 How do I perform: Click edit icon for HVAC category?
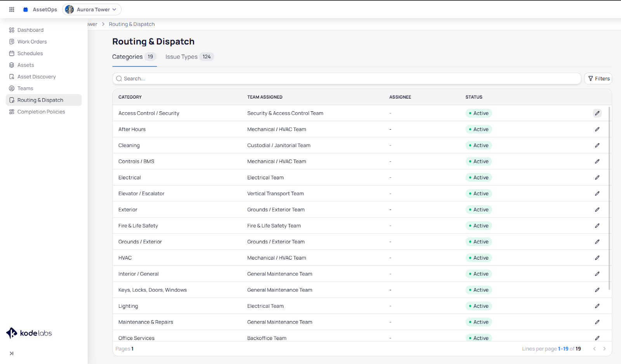point(597,258)
